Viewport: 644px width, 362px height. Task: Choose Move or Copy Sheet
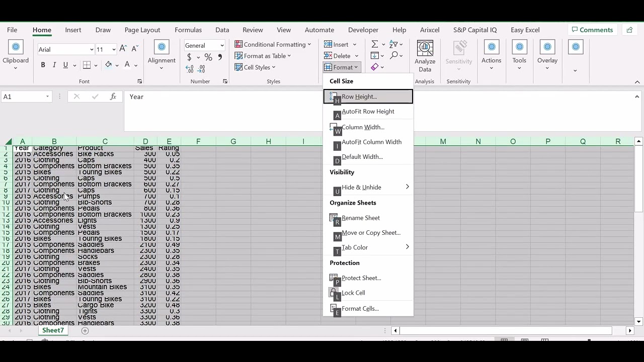pyautogui.click(x=368, y=233)
